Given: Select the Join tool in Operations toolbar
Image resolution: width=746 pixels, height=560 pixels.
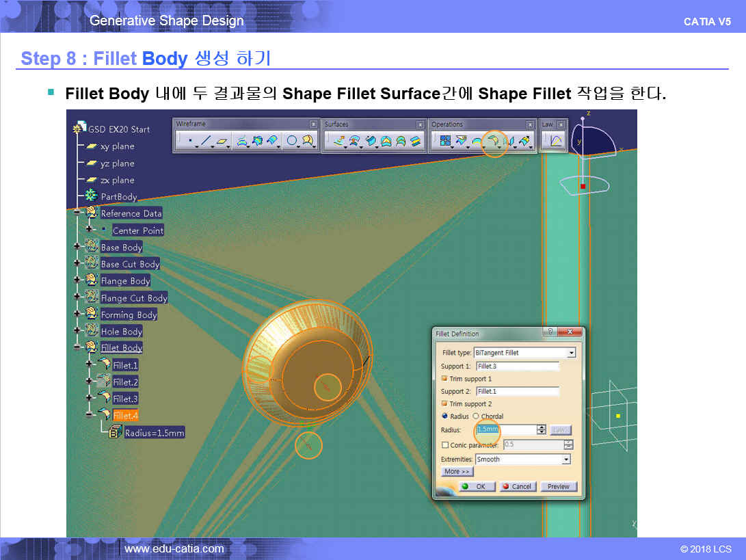Looking at the screenshot, I should [x=445, y=142].
